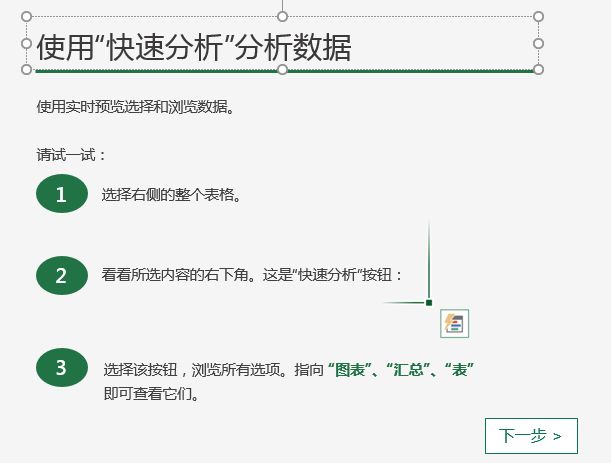The height and width of the screenshot is (463, 613).
Task: Select the green step 2 circle
Action: [x=62, y=275]
